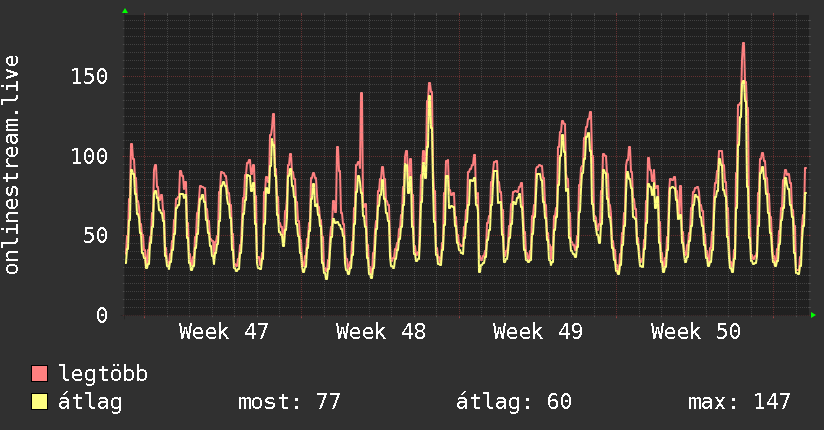Click the green arrow atop the y-axis
Image resolution: width=824 pixels, height=430 pixels.
pos(125,10)
